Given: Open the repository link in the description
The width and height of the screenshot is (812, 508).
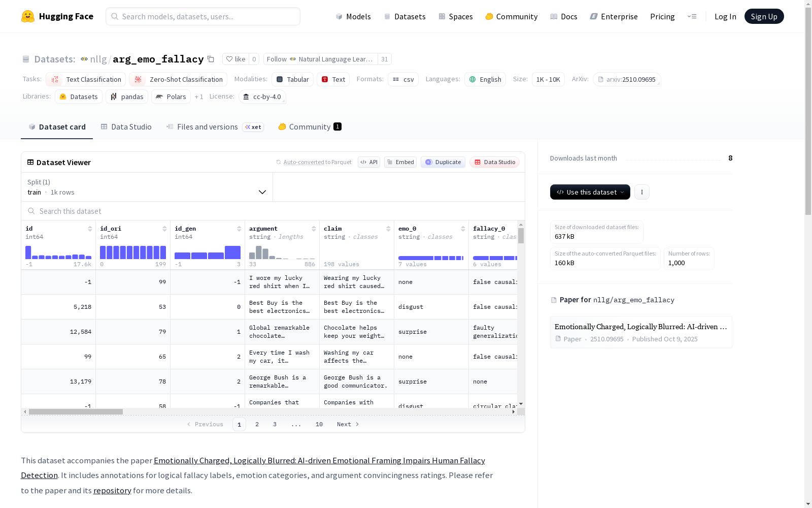Looking at the screenshot, I should [x=112, y=491].
